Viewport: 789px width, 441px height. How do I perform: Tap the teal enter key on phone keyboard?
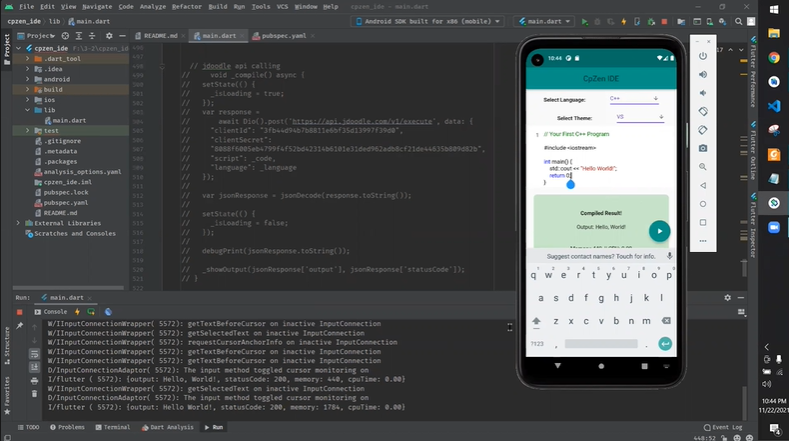pyautogui.click(x=665, y=344)
